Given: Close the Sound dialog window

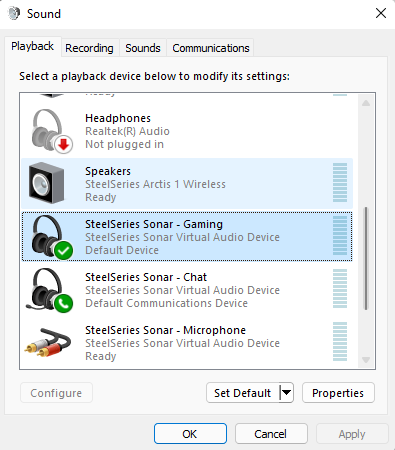Looking at the screenshot, I should click(381, 13).
